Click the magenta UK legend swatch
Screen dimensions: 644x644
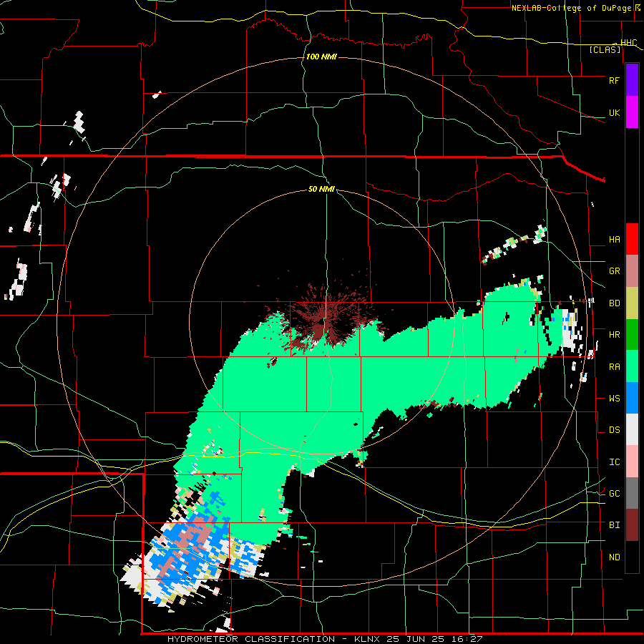632,112
